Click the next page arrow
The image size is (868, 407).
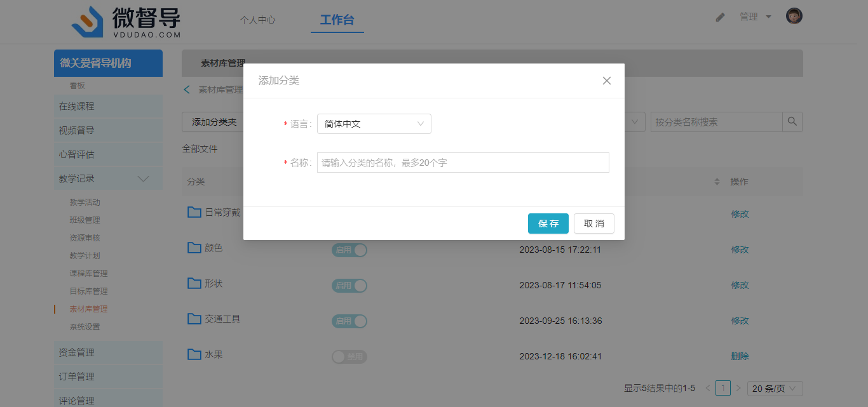pyautogui.click(x=738, y=388)
